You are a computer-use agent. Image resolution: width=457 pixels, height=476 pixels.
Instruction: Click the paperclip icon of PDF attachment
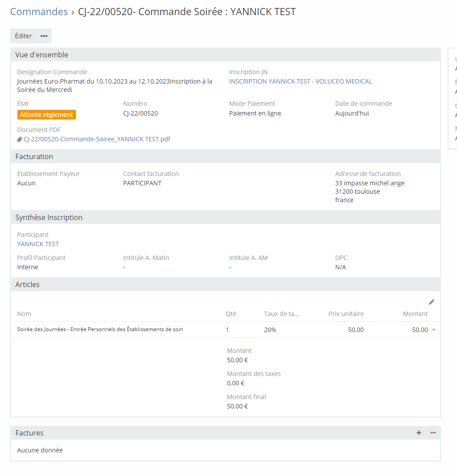pyautogui.click(x=20, y=139)
